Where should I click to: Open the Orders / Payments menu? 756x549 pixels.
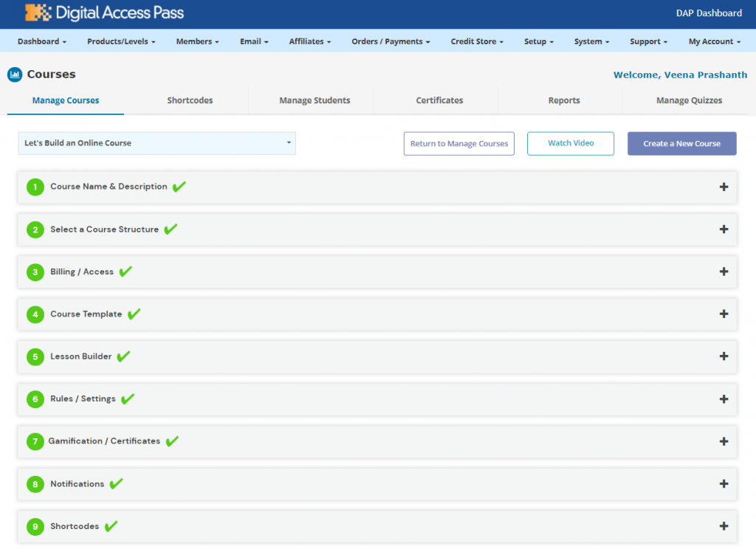click(x=391, y=41)
